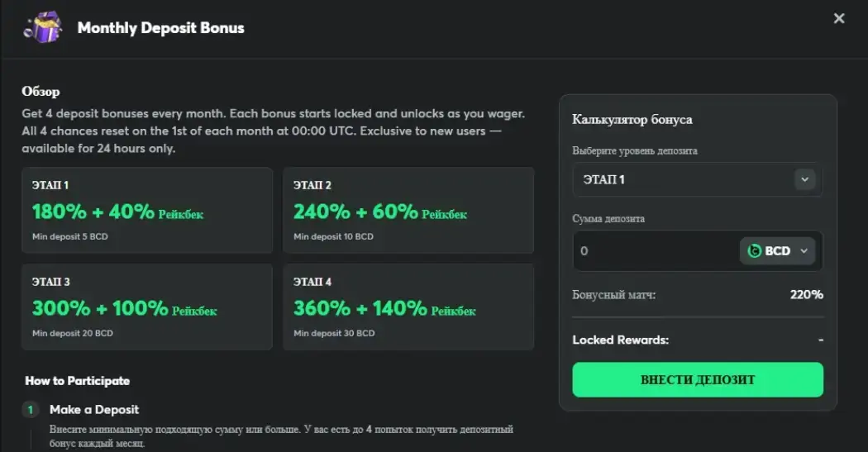Screen dimensions: 868x452
Task: Close the Monthly Deposit Bonus dialog
Action: click(839, 18)
